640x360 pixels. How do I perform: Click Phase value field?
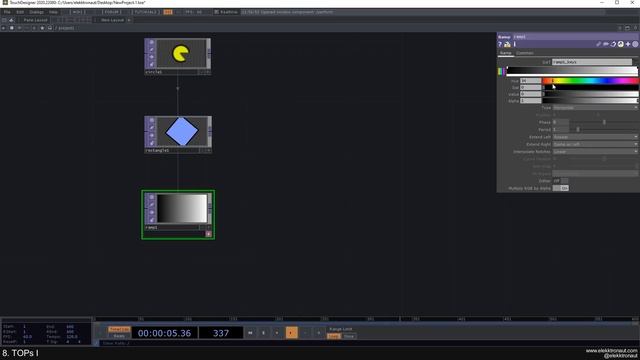(x=561, y=122)
